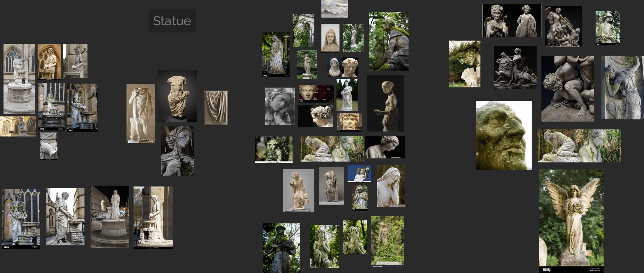Select the white rock fragment image at top
Viewport: 644px width, 273px height.
tap(334, 9)
